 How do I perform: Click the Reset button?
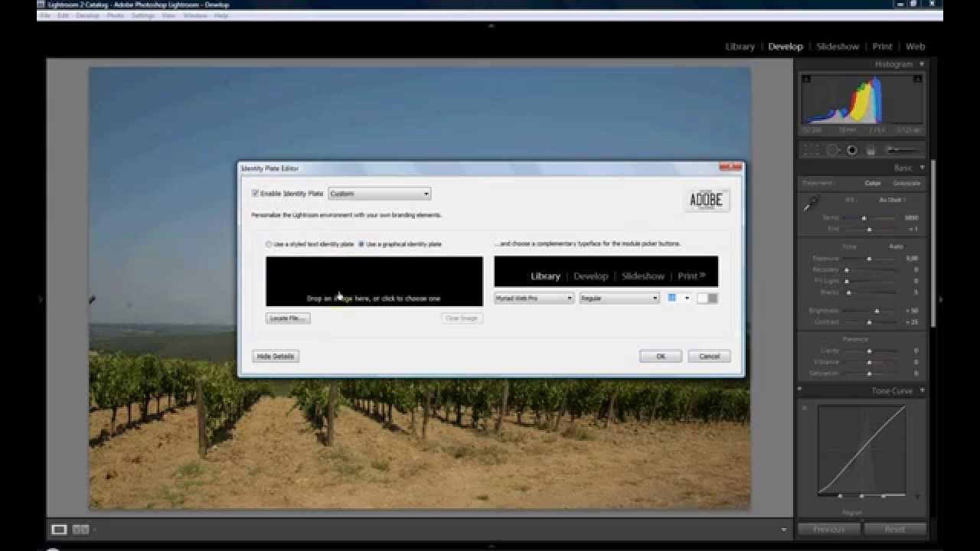894,529
